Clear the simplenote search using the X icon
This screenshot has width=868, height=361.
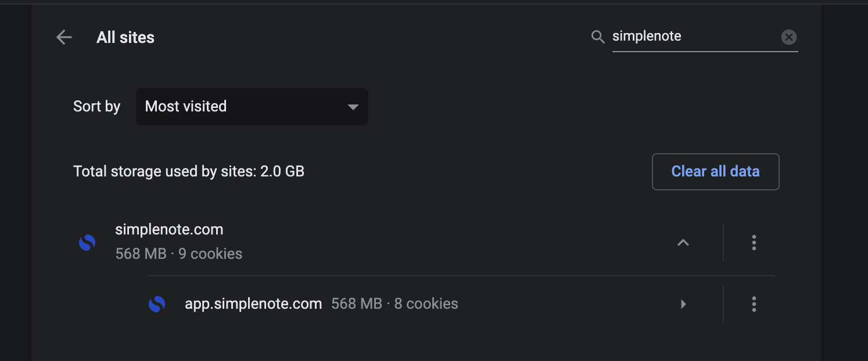pyautogui.click(x=788, y=37)
